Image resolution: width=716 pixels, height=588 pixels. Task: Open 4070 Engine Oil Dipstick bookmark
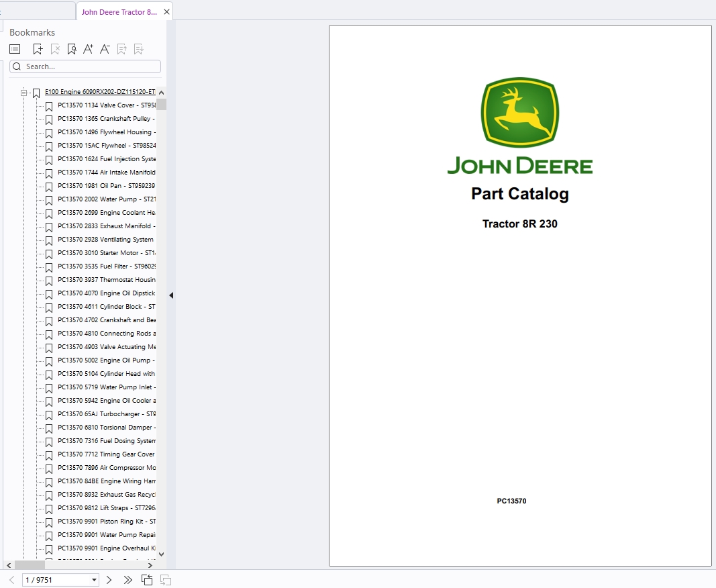pyautogui.click(x=107, y=293)
